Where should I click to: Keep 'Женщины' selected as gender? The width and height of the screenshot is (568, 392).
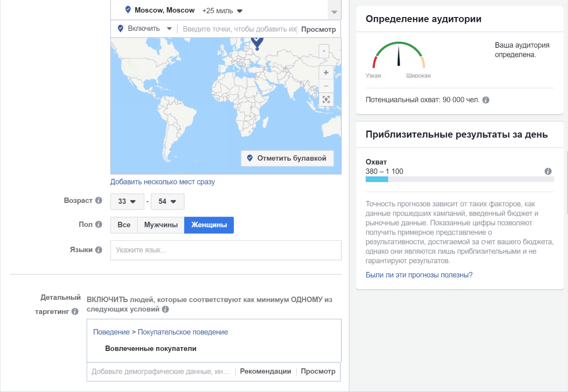click(209, 225)
